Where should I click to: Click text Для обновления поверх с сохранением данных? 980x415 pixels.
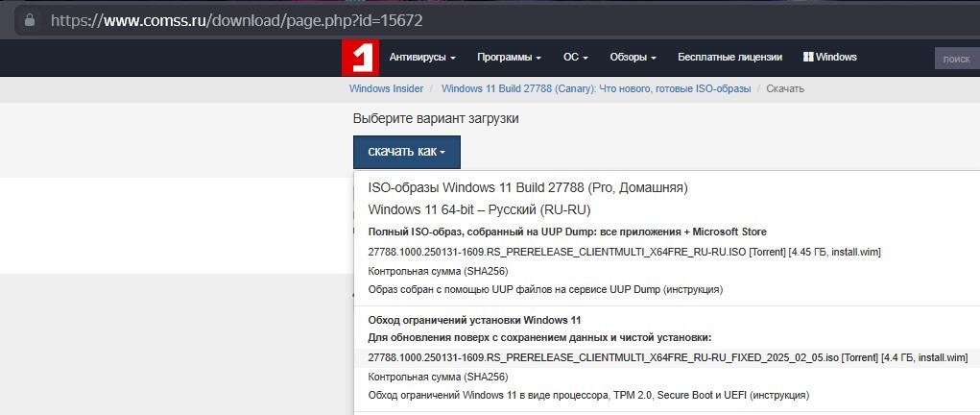(x=540, y=338)
